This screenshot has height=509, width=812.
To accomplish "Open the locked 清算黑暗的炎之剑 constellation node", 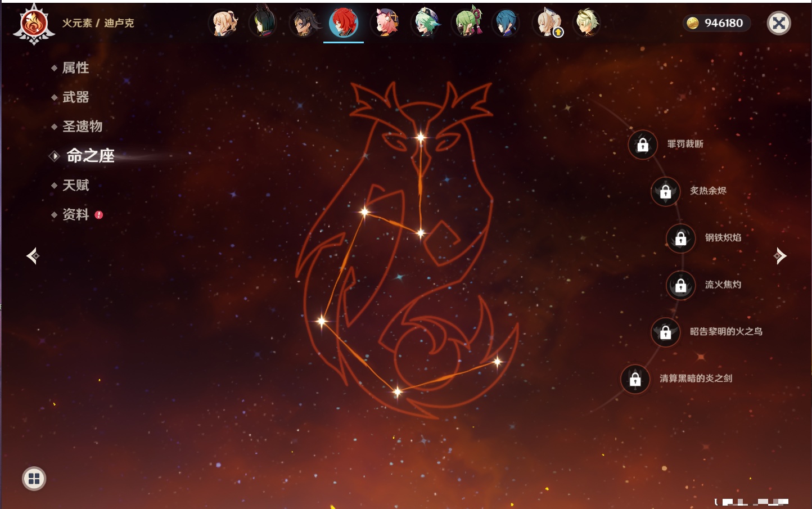I will pyautogui.click(x=635, y=379).
